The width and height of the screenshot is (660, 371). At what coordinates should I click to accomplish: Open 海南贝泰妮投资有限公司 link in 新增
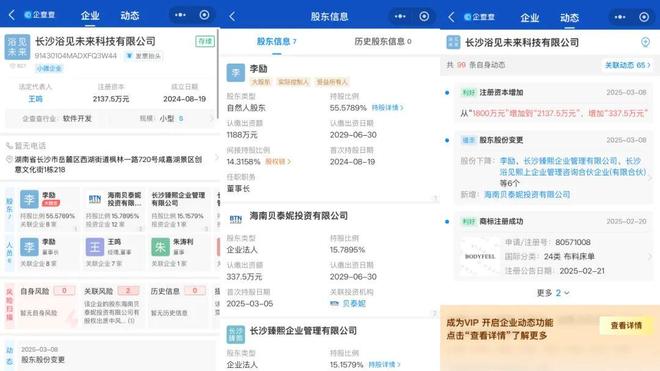pyautogui.click(x=527, y=195)
